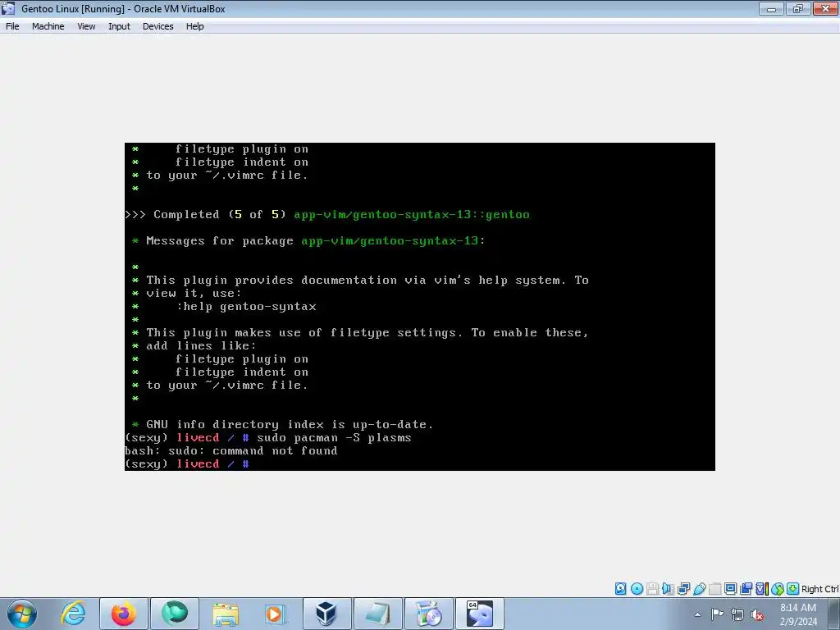Image resolution: width=840 pixels, height=630 pixels.
Task: Click the Right Ctrl host key label
Action: pyautogui.click(x=819, y=589)
